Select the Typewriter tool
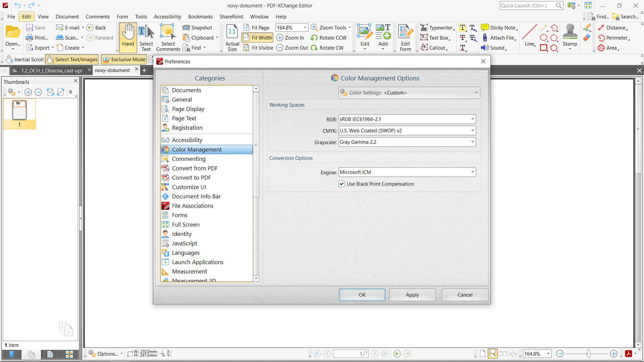This screenshot has height=362, width=644. coord(437,28)
